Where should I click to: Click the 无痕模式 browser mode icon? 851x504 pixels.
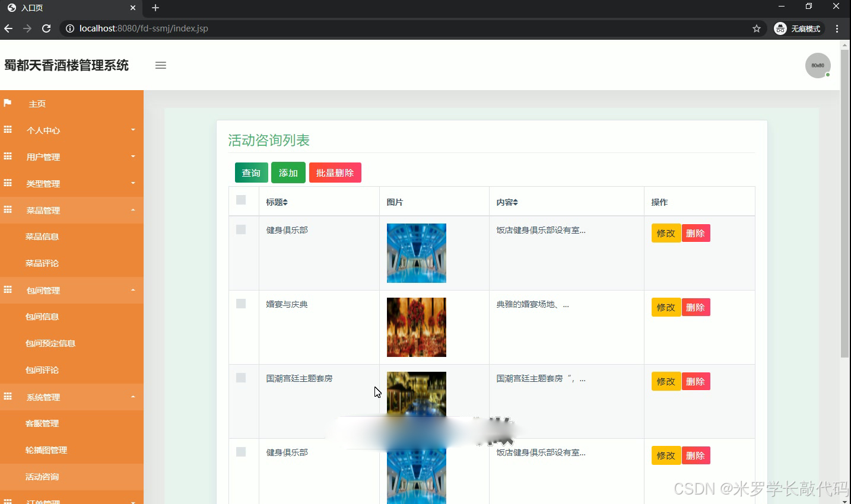click(x=779, y=28)
